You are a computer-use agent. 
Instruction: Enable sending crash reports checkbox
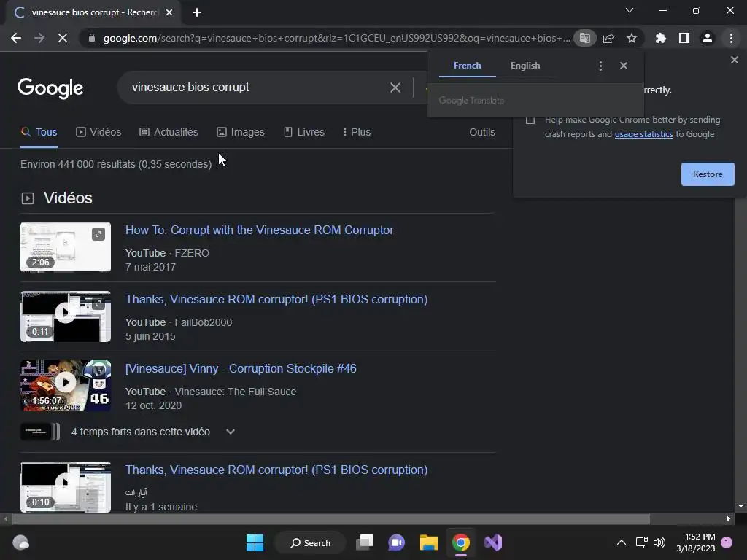(530, 120)
